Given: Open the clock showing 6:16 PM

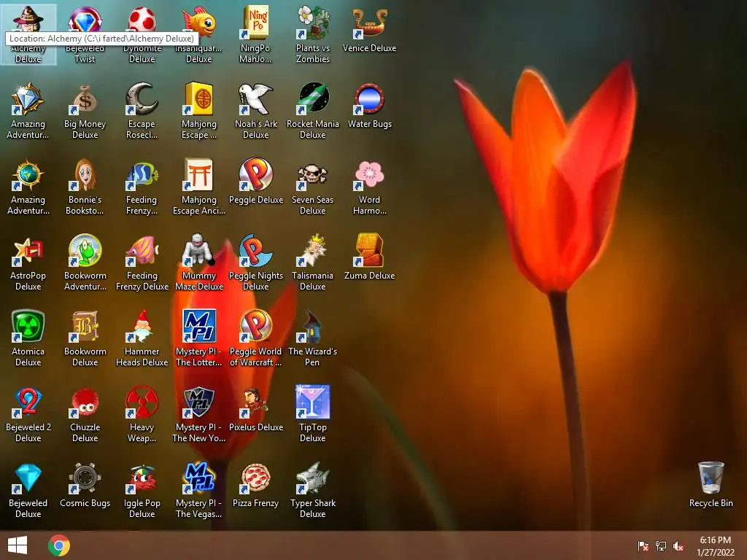Looking at the screenshot, I should coord(716,546).
